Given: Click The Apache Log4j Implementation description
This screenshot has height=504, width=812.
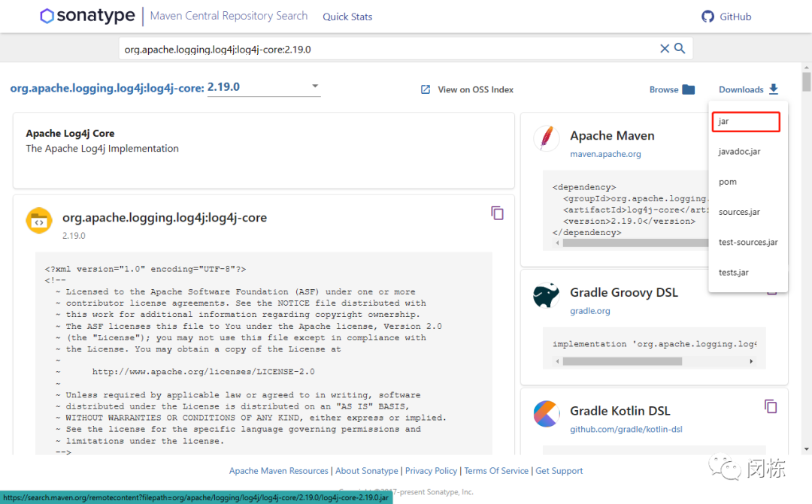Looking at the screenshot, I should coord(102,149).
